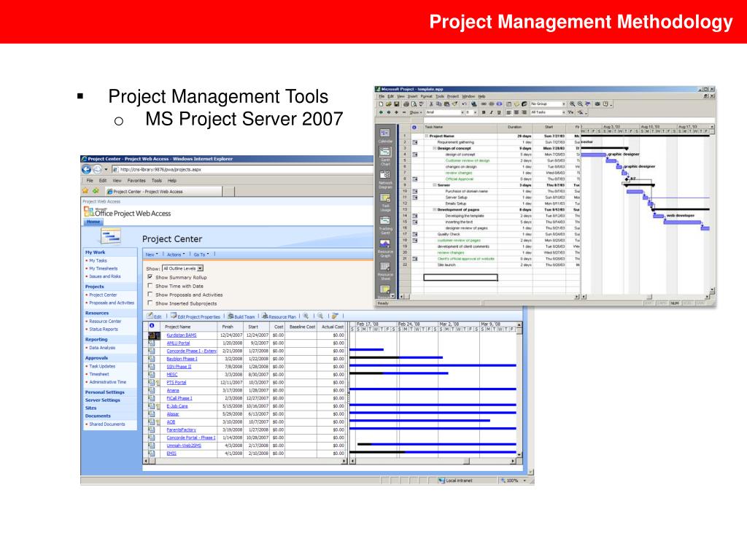Viewport: 747px width, 560px height.
Task: Click the Internet Explorer address bar
Action: pos(243,169)
